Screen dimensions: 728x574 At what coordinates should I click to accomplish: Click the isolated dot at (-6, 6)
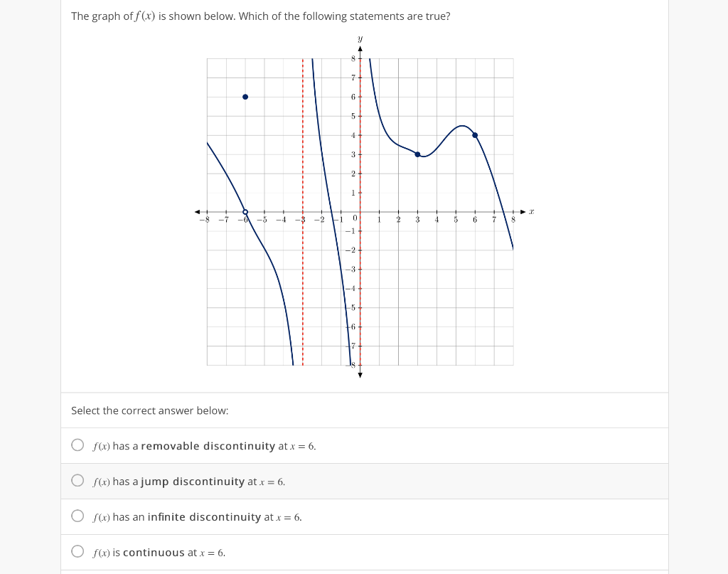point(245,96)
